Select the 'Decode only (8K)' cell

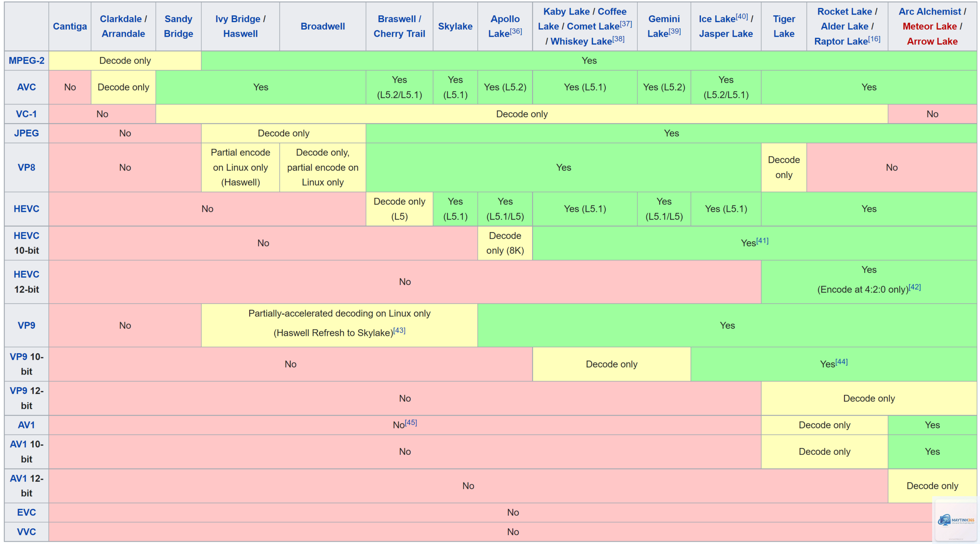coord(505,243)
